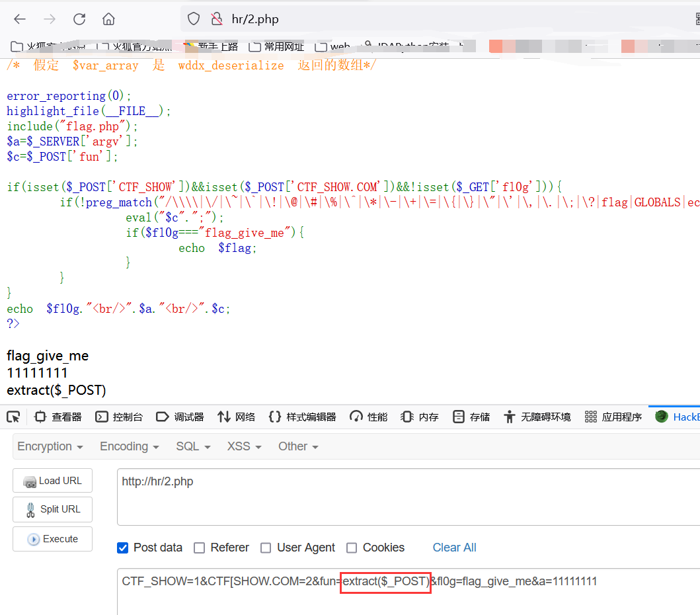Click the 'extract($_POST)' output line on page

(x=56, y=390)
